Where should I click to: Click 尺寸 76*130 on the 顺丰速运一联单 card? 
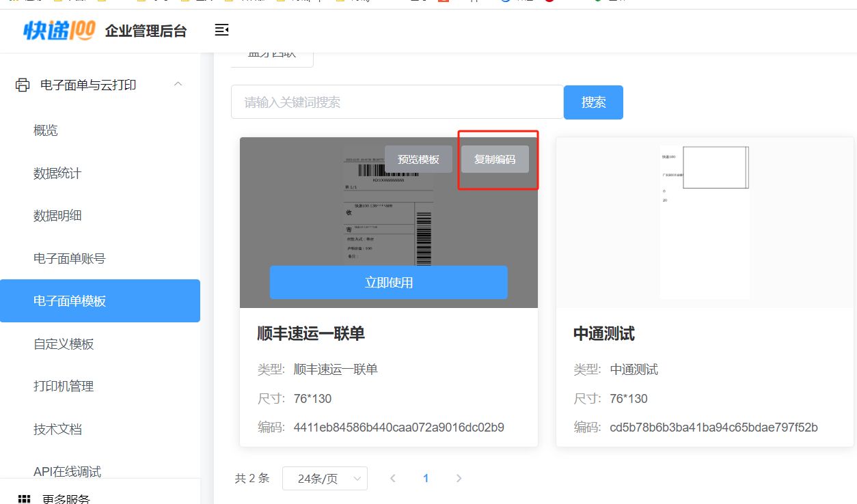pos(295,398)
